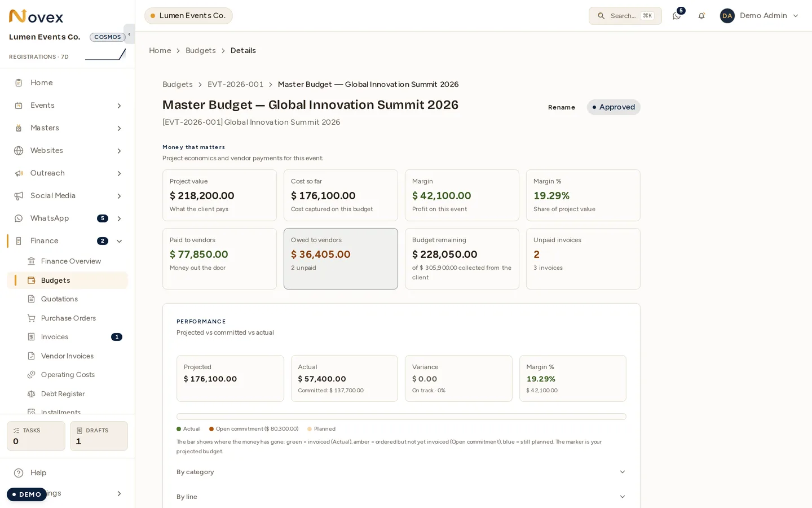This screenshot has height=508, width=812.
Task: Select Budgets in the Finance menu
Action: coord(68,281)
